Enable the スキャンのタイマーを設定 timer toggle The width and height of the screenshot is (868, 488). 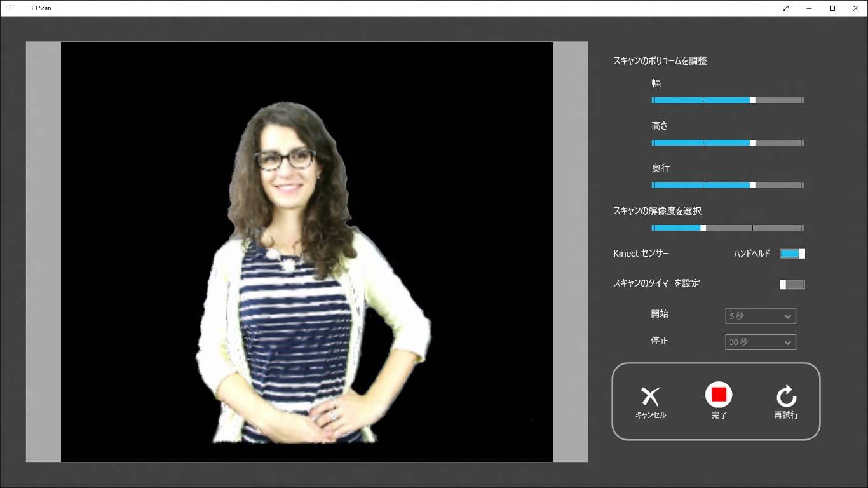pyautogui.click(x=792, y=284)
